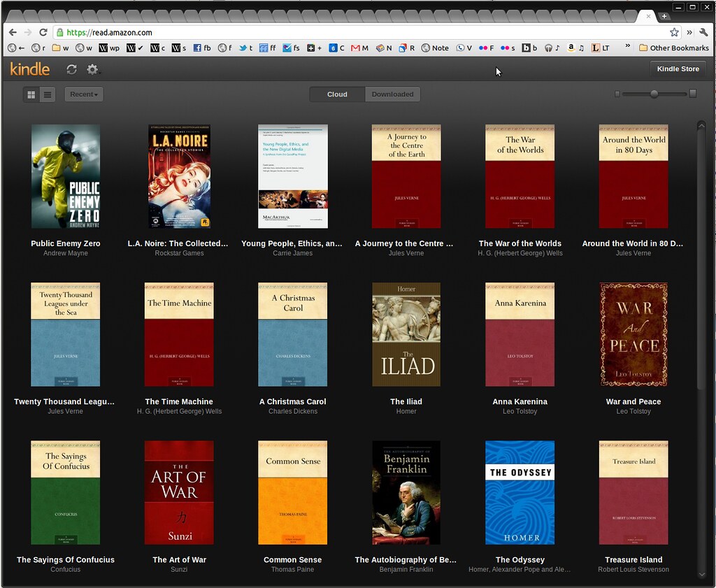716x588 pixels.
Task: Click the orange kindle logo
Action: pos(29,69)
